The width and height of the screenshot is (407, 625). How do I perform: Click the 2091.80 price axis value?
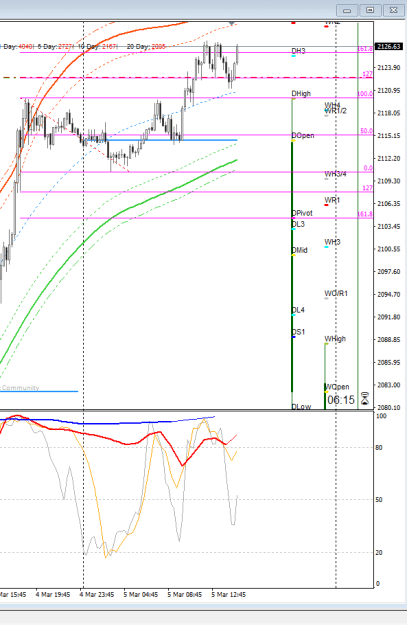point(389,317)
